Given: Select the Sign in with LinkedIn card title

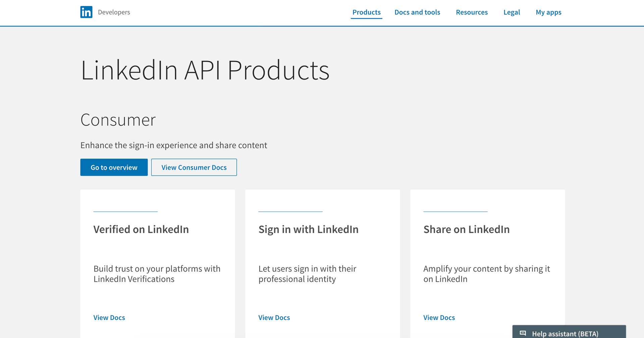Looking at the screenshot, I should coord(309,229).
